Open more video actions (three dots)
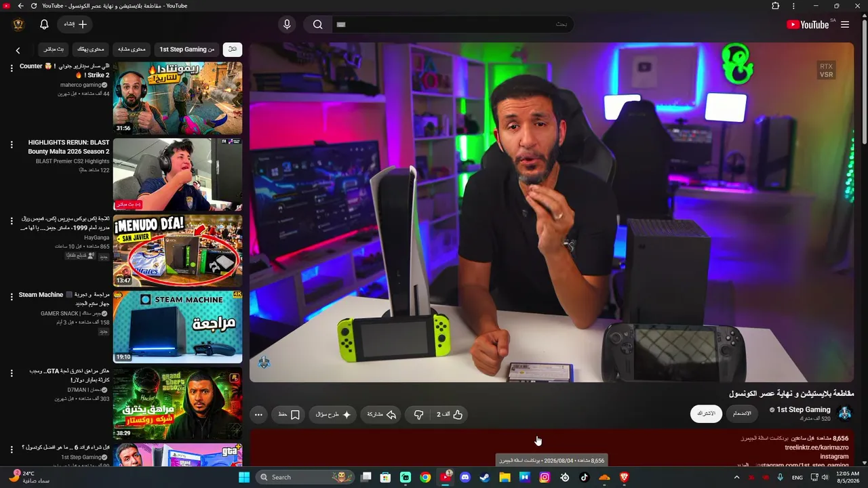868x488 pixels. [258, 414]
